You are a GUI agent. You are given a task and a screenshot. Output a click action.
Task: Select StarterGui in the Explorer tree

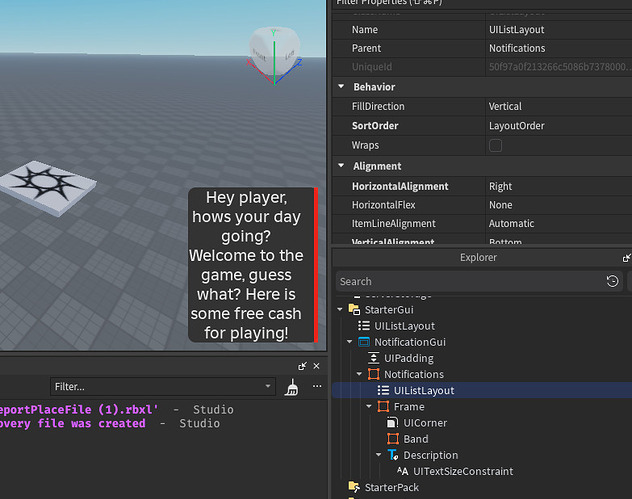[389, 310]
